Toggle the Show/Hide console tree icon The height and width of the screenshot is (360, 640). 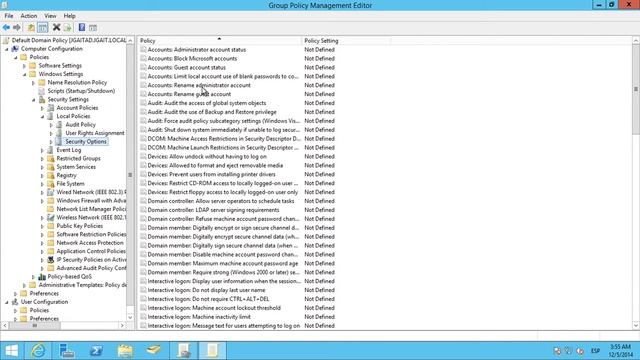pyautogui.click(x=42, y=27)
